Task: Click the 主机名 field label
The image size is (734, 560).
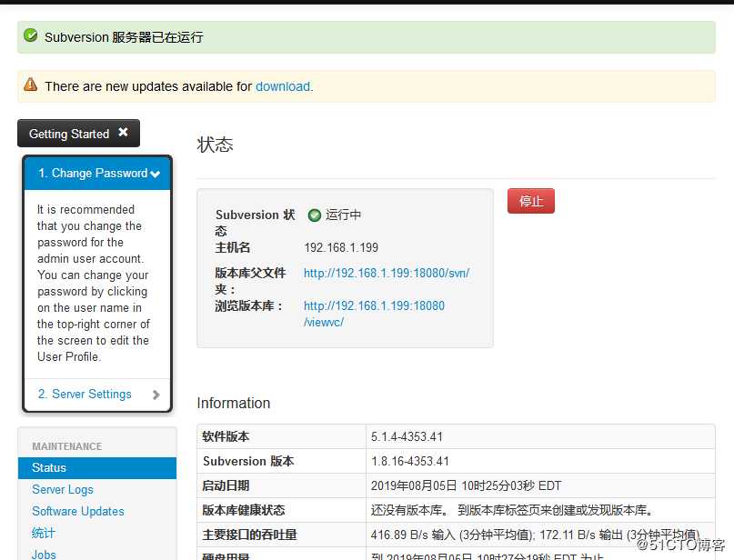Action: click(233, 247)
